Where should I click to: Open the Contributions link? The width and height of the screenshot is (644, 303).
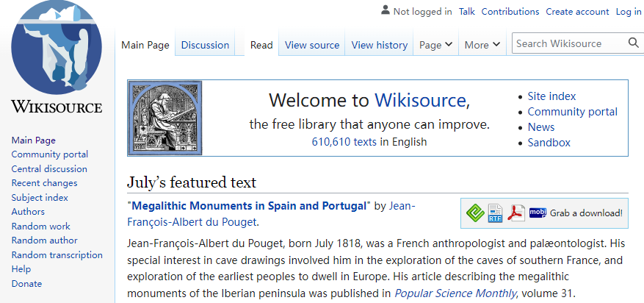point(510,12)
